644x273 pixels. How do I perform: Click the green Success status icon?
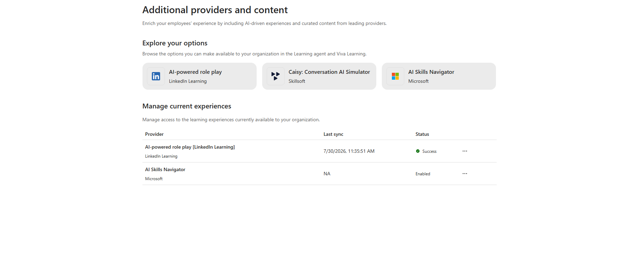tap(418, 151)
